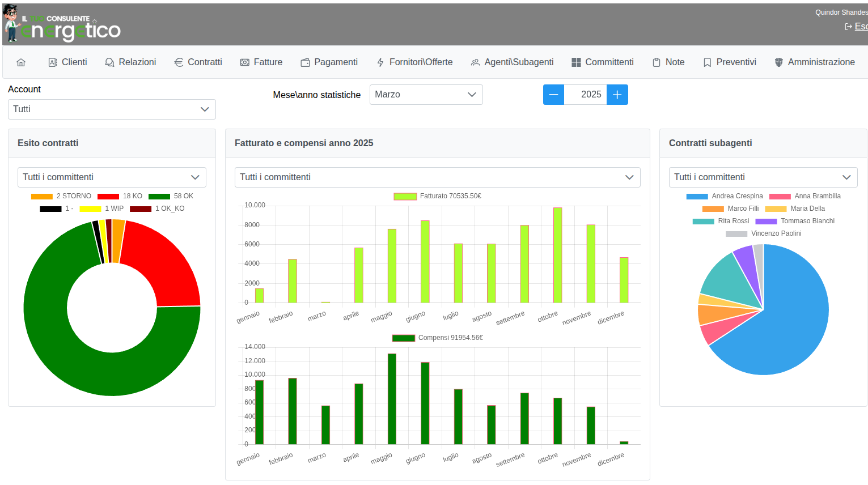Click the Contratti euro symbol icon
Image resolution: width=868 pixels, height=485 pixels.
pos(179,62)
